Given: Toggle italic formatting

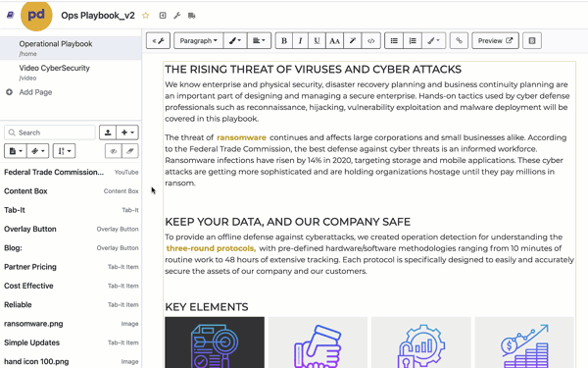Looking at the screenshot, I should coord(300,40).
